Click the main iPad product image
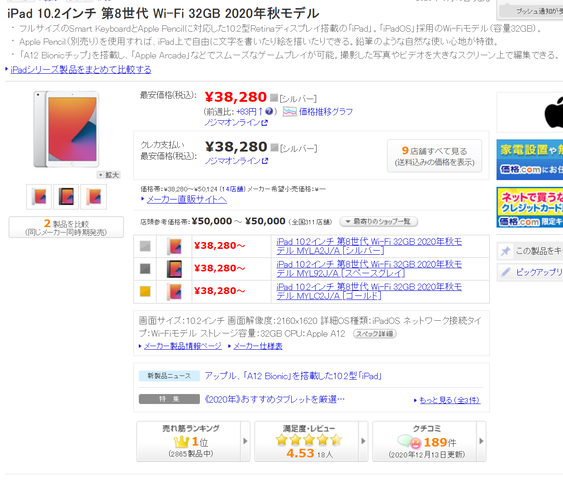Screen dimensions: 563x480 66,129
